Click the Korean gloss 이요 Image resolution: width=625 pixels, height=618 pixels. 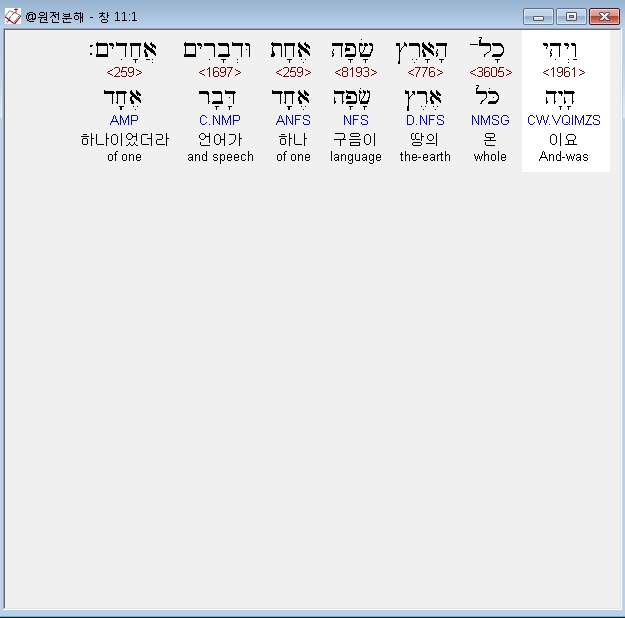click(563, 140)
